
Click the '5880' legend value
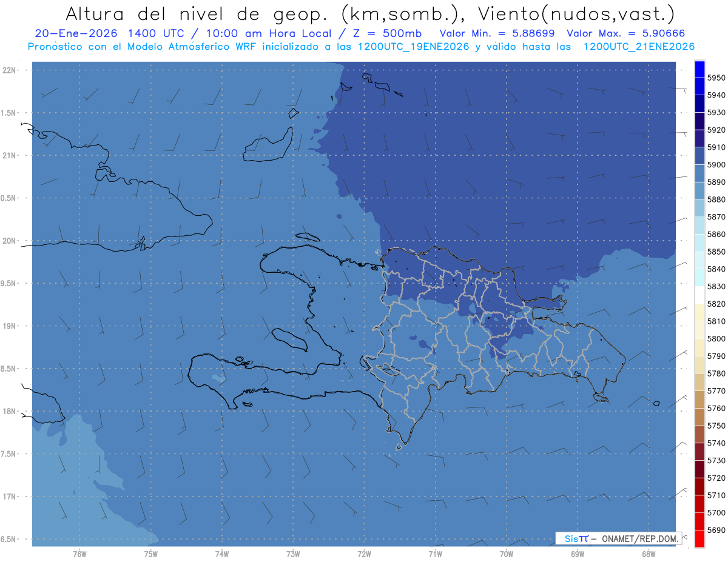click(716, 199)
